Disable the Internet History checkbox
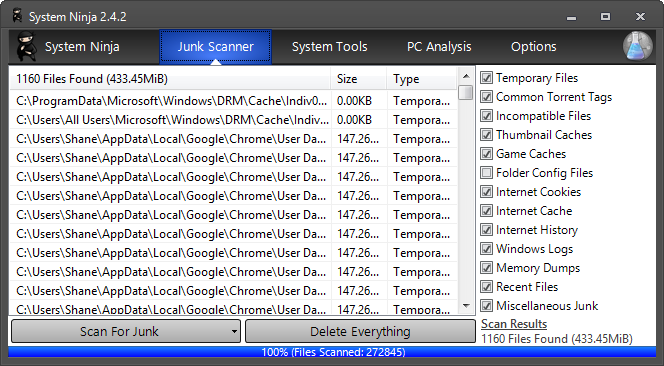 tap(486, 230)
